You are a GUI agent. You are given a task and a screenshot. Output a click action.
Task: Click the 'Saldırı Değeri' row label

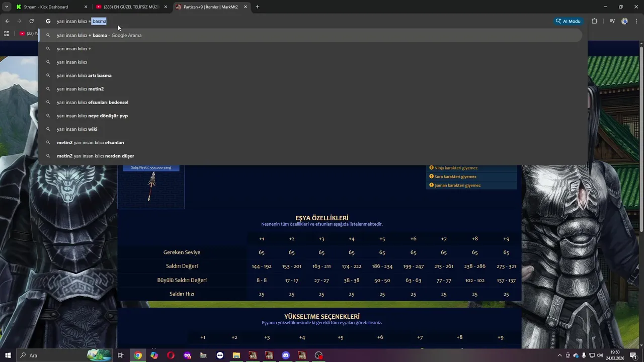pyautogui.click(x=182, y=266)
